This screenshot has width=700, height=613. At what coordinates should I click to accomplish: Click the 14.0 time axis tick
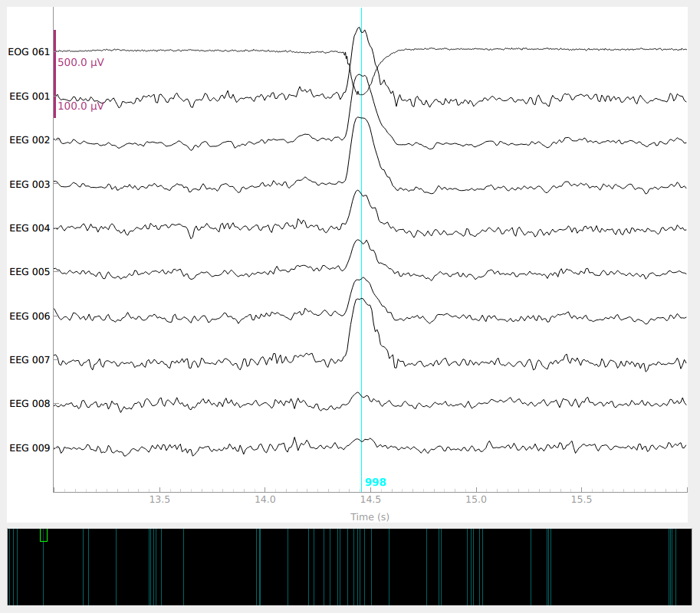pyautogui.click(x=265, y=500)
